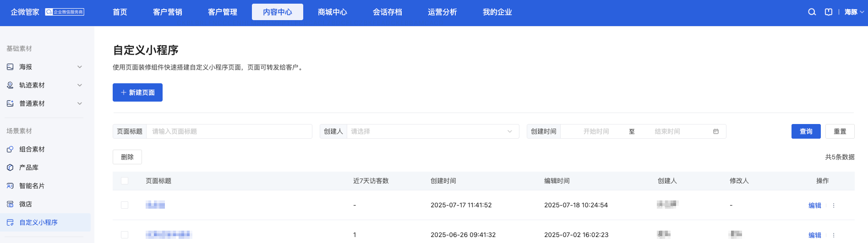Click the 2025-07-02 16:02:23 edit time cell
Screen dimensions: 868x243
tap(576, 235)
